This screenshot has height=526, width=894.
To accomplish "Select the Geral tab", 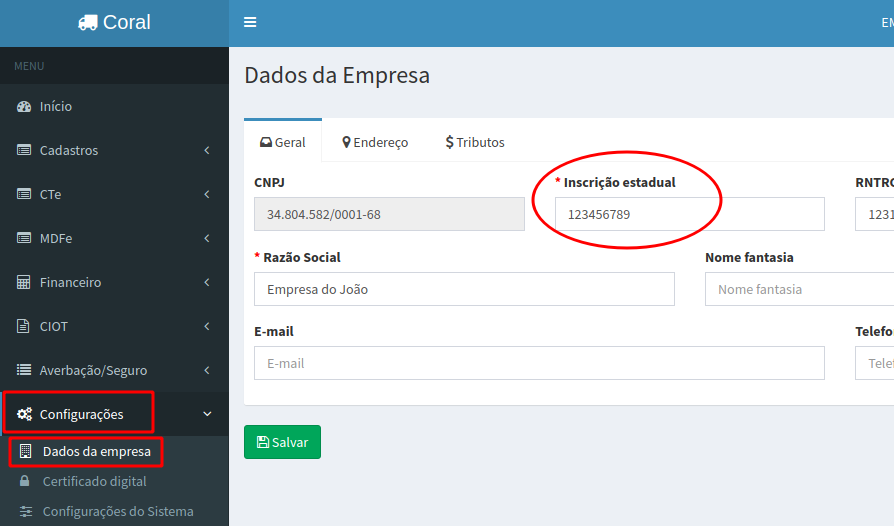I will pyautogui.click(x=283, y=142).
